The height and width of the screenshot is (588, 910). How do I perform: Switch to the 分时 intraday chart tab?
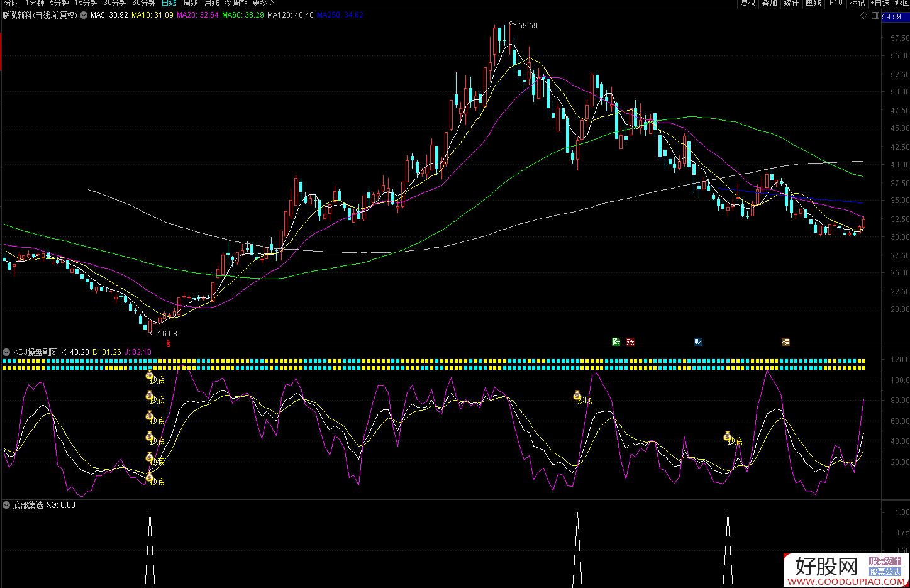pyautogui.click(x=11, y=3)
